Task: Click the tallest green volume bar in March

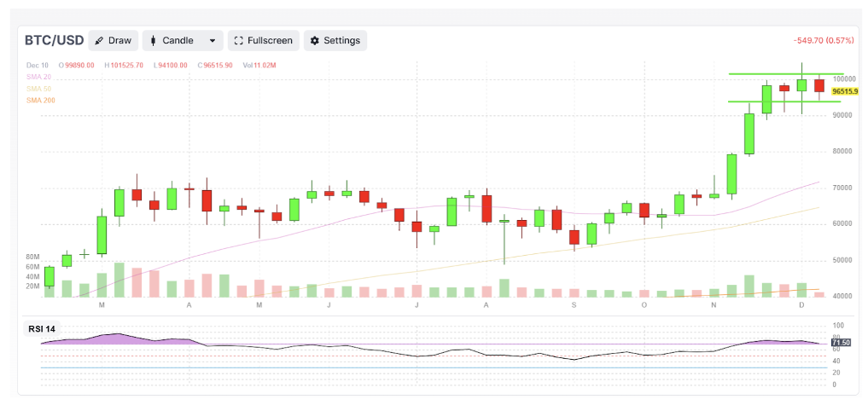Action: click(x=119, y=280)
